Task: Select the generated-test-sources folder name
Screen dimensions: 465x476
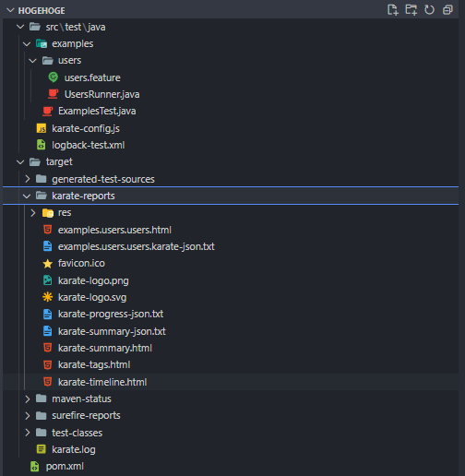Action: tap(103, 179)
